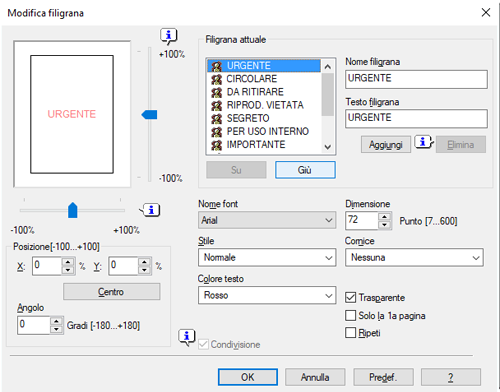Click the watermark list scroll up arrow

[328, 67]
